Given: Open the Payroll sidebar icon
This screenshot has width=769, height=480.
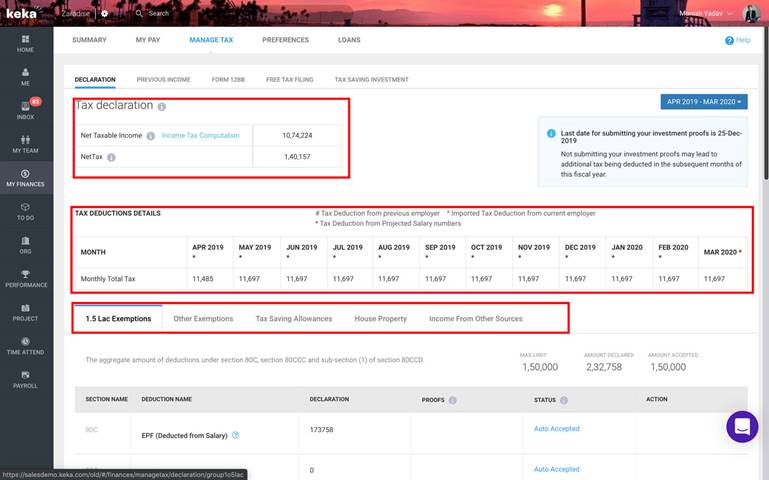Looking at the screenshot, I should click(26, 375).
